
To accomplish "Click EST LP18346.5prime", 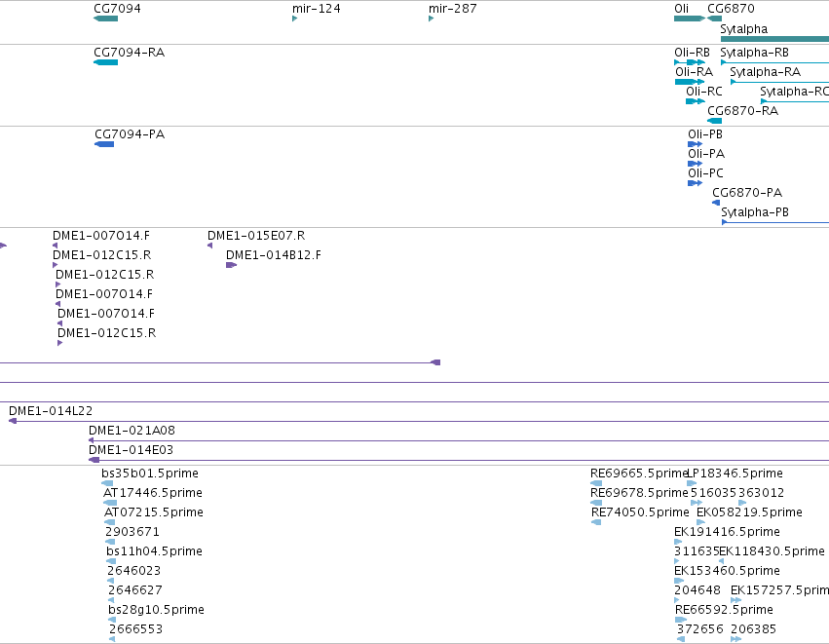I will pyautogui.click(x=692, y=483).
